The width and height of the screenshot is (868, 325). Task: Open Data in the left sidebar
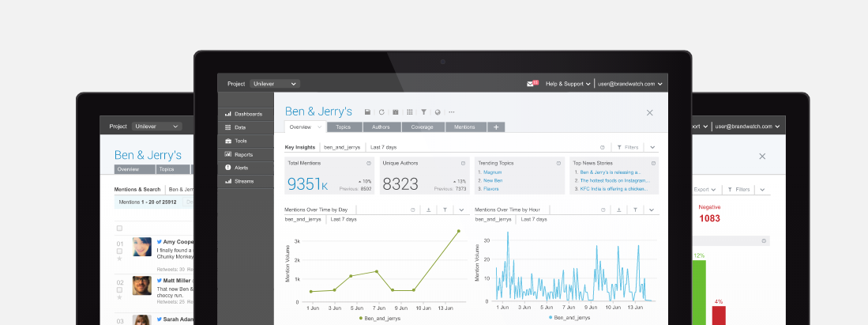pyautogui.click(x=245, y=127)
